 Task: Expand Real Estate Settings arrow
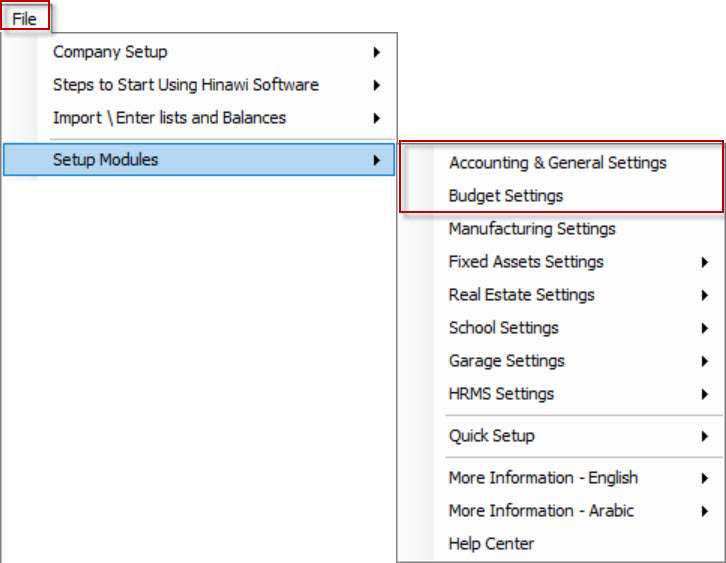(x=705, y=295)
